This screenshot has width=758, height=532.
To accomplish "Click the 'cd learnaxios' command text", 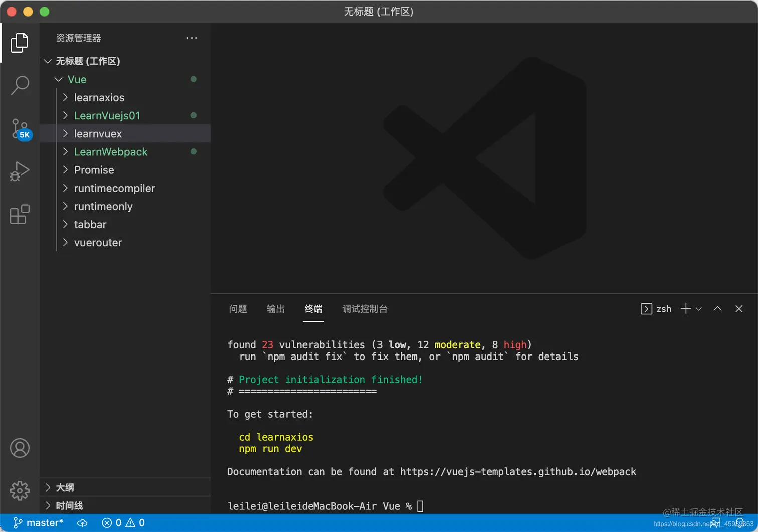I will 276,437.
